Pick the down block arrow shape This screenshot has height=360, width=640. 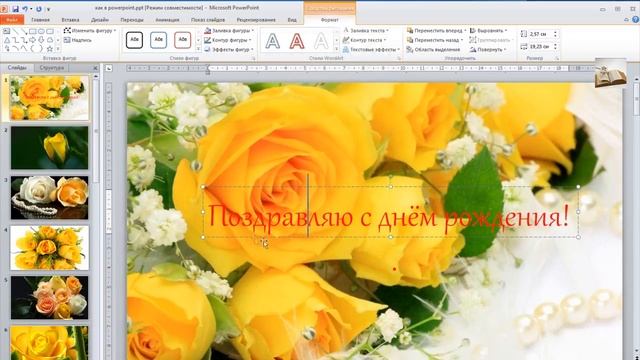pyautogui.click(x=41, y=40)
